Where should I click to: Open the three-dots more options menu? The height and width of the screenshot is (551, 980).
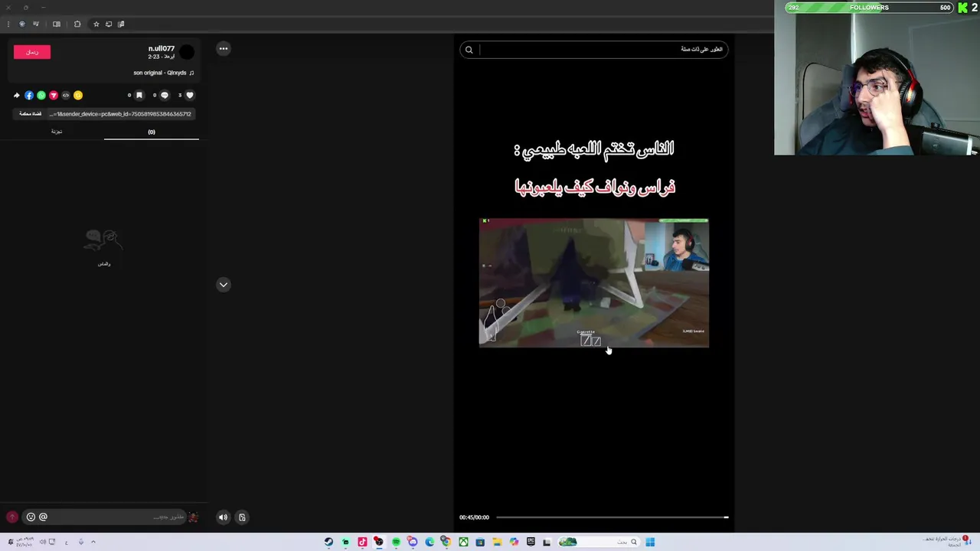[224, 48]
